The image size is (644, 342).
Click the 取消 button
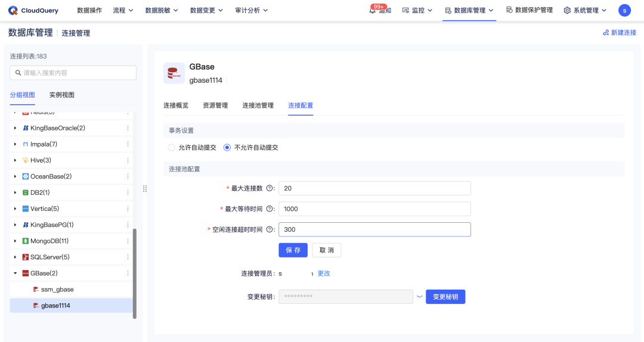coord(327,250)
